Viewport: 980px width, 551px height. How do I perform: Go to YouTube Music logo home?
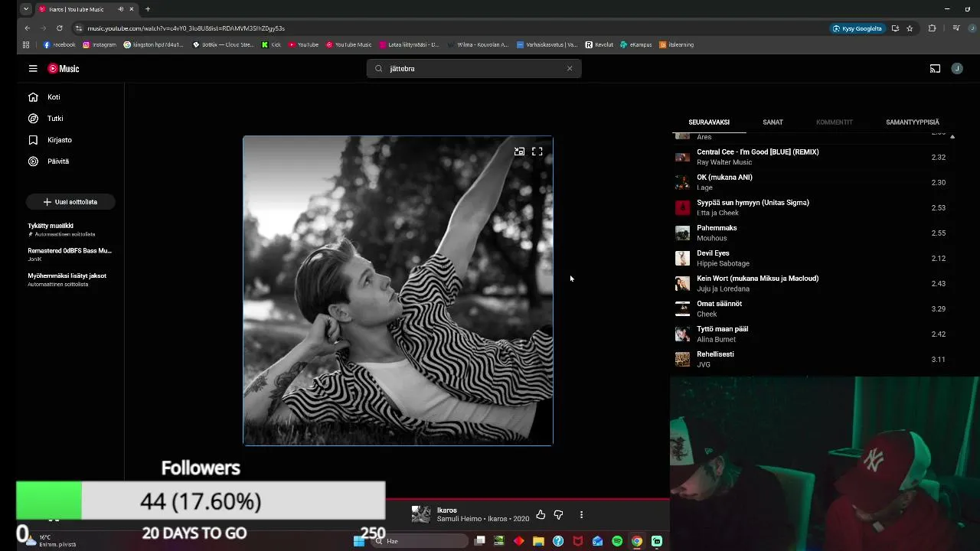(x=64, y=68)
